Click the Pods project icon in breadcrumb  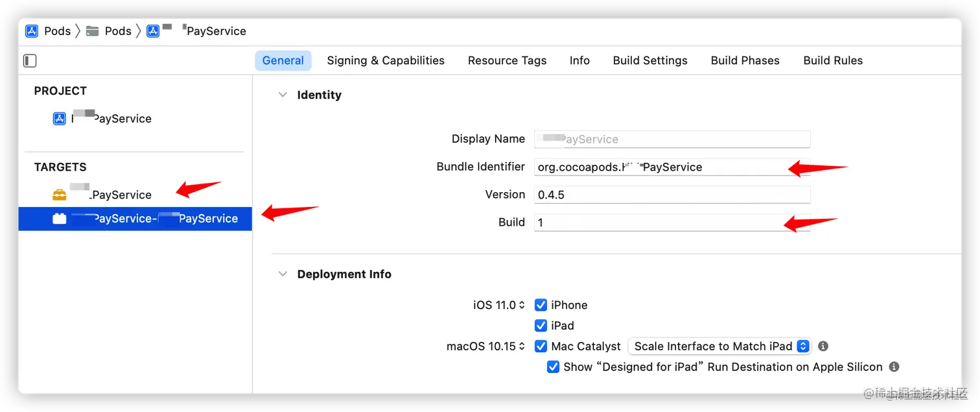[x=32, y=31]
